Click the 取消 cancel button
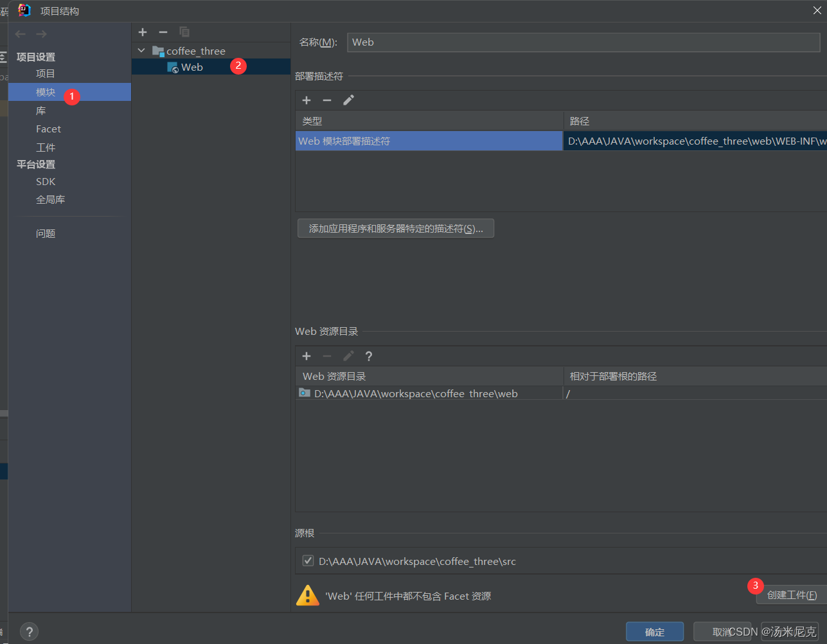 [722, 632]
